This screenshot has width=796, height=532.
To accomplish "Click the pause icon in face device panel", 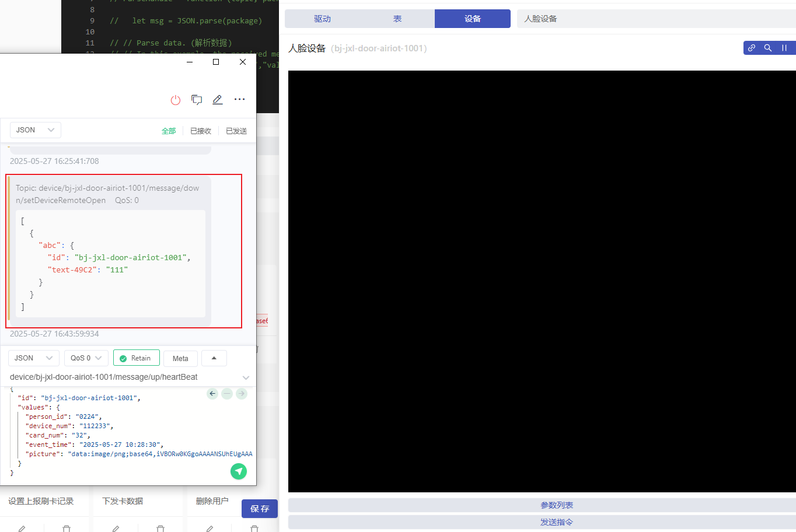I will point(784,48).
